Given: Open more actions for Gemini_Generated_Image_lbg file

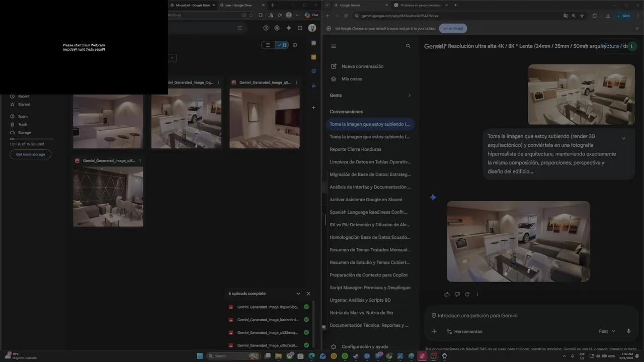Looking at the screenshot, I should pyautogui.click(x=218, y=82).
